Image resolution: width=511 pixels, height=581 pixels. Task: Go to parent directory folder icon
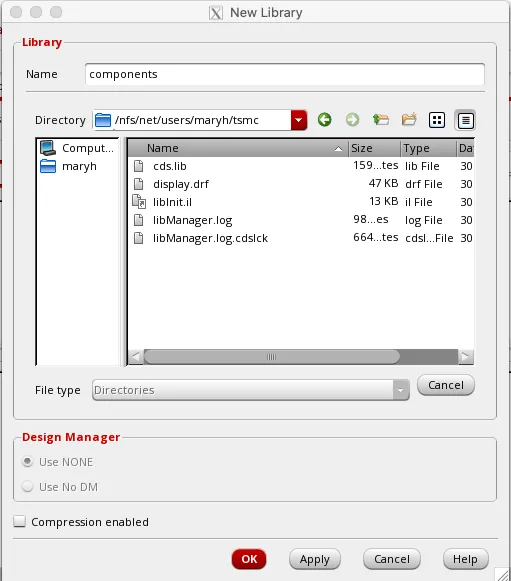click(x=381, y=120)
